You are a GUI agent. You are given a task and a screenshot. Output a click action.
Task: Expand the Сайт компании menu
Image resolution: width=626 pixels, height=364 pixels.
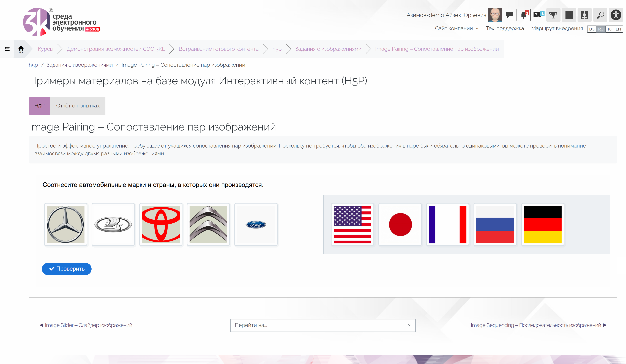pos(456,28)
